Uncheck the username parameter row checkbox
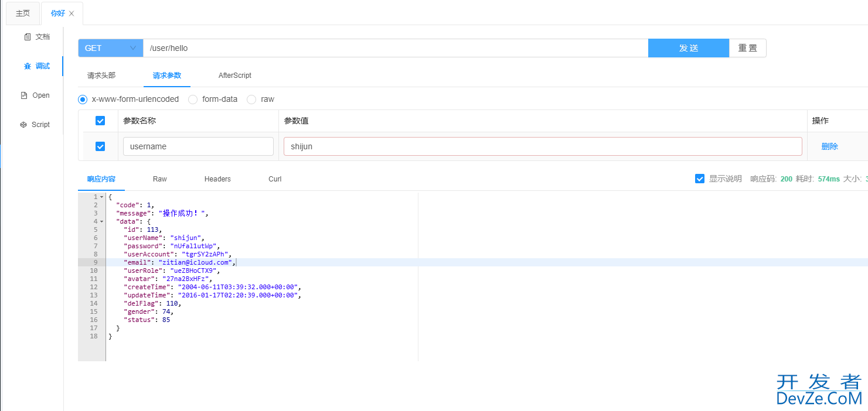868x411 pixels. [x=100, y=146]
